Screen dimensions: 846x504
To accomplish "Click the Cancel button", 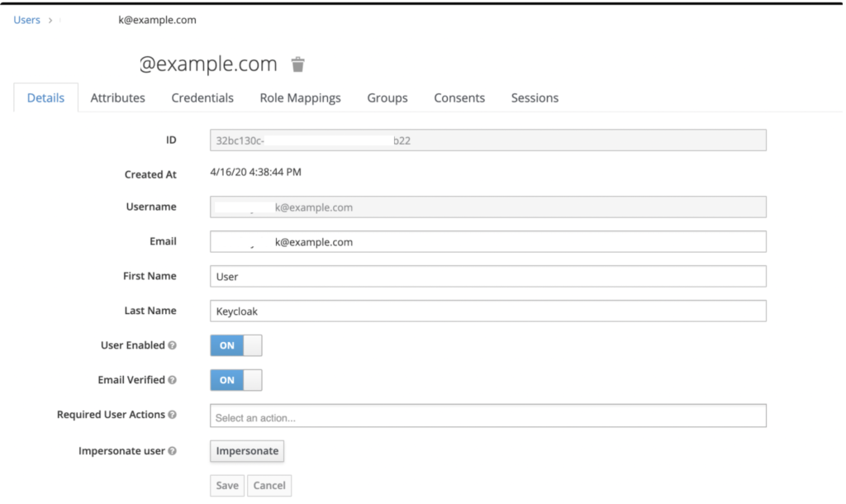I will (x=269, y=486).
